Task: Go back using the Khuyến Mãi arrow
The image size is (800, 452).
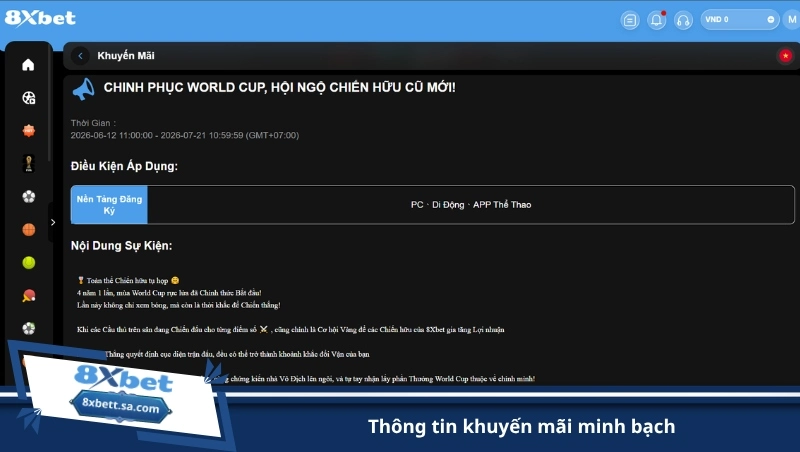Action: coord(80,56)
